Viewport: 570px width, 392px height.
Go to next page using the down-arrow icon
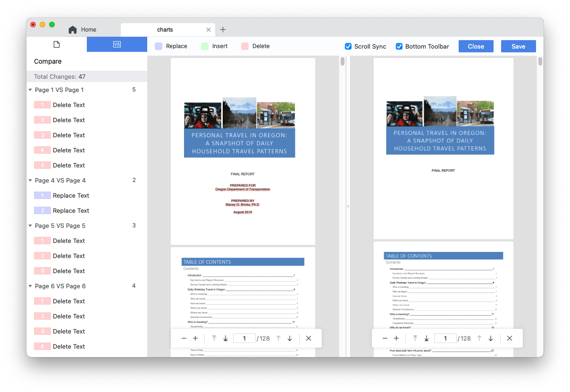(x=289, y=338)
